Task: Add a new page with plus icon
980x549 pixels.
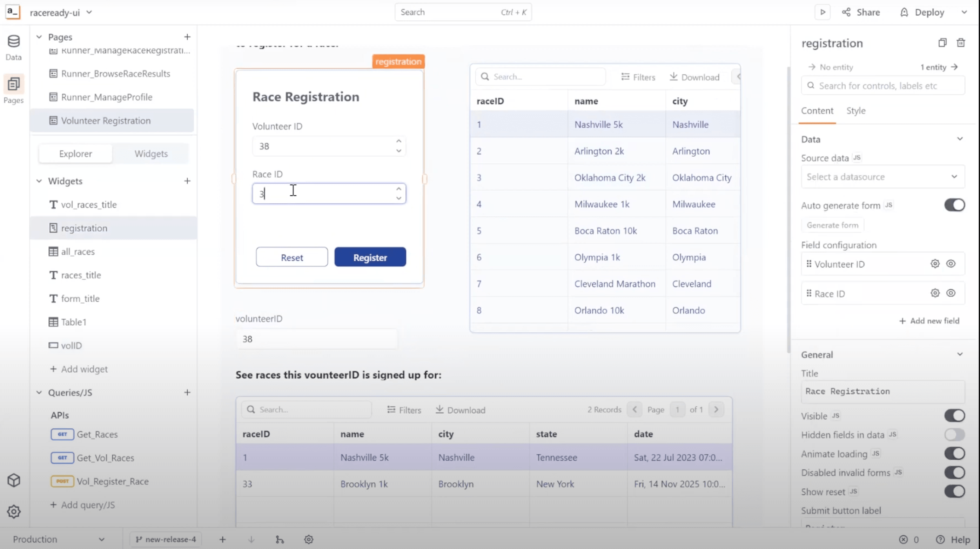Action: 187,37
